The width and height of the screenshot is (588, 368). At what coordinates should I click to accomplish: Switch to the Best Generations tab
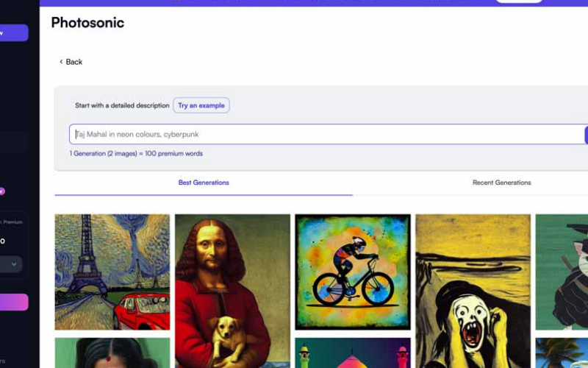[204, 183]
